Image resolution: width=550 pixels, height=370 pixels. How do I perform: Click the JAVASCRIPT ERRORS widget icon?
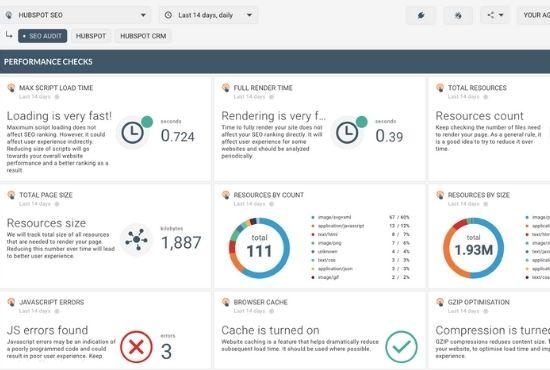11,302
